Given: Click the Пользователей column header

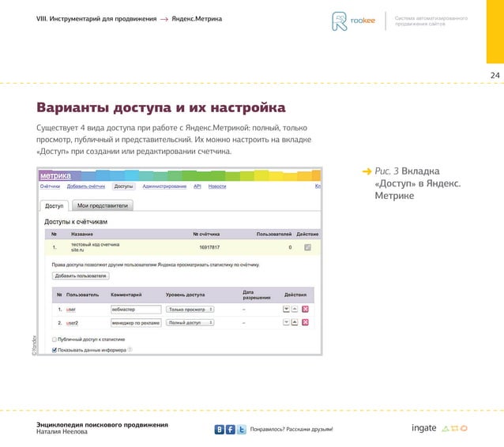Looking at the screenshot, I should pos(274,234).
